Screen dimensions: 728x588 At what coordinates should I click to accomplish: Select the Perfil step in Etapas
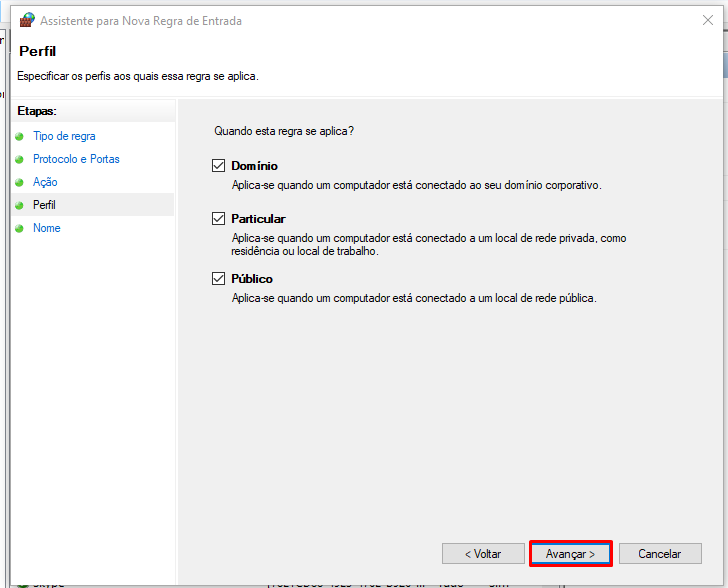click(44, 205)
